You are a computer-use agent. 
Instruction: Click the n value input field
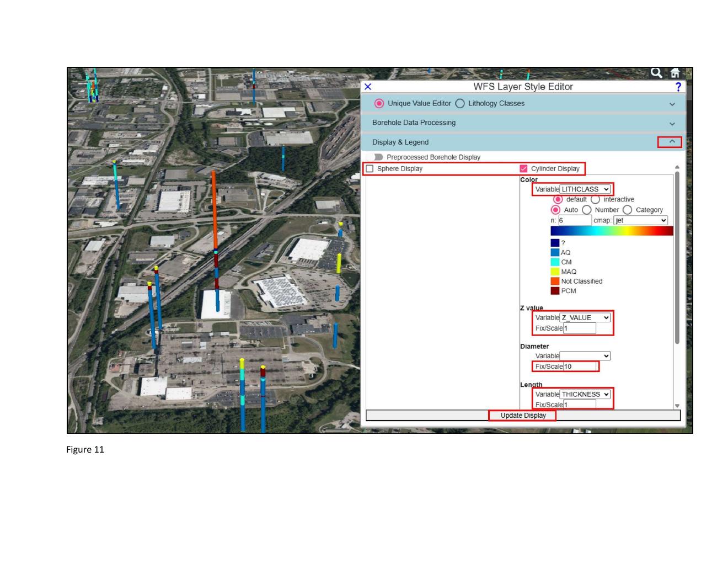click(x=575, y=220)
